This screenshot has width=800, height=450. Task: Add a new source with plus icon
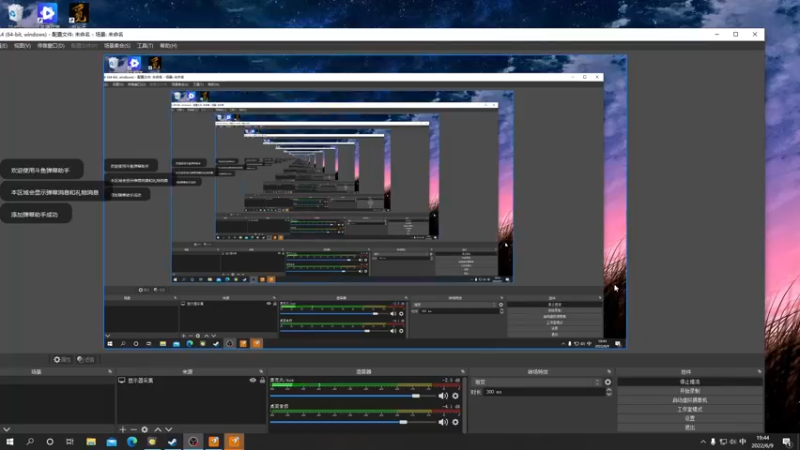pyautogui.click(x=122, y=430)
